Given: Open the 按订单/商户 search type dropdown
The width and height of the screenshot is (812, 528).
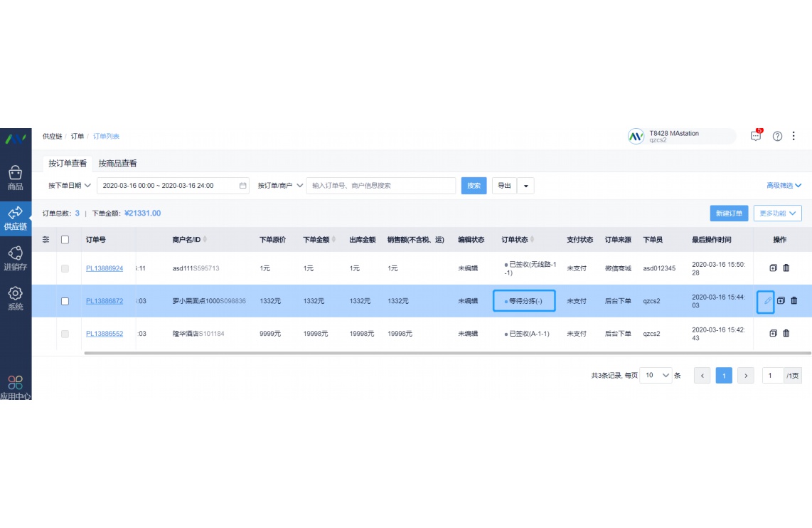Looking at the screenshot, I should coord(278,186).
